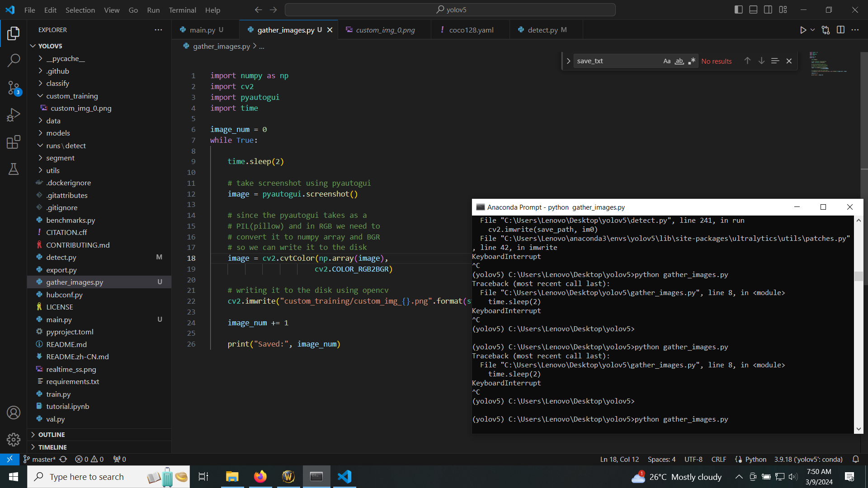Expand the models folder
The height and width of the screenshot is (488, 868).
58,133
